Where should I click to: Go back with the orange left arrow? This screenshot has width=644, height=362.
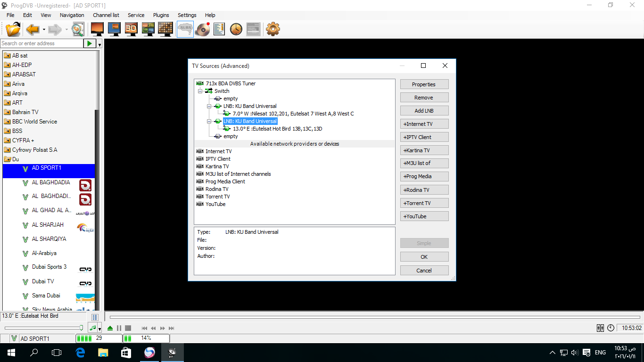click(x=33, y=29)
